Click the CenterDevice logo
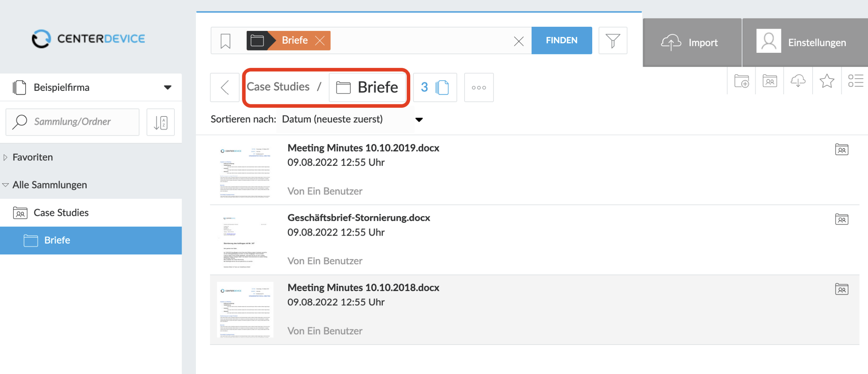This screenshot has width=868, height=374. coord(88,39)
